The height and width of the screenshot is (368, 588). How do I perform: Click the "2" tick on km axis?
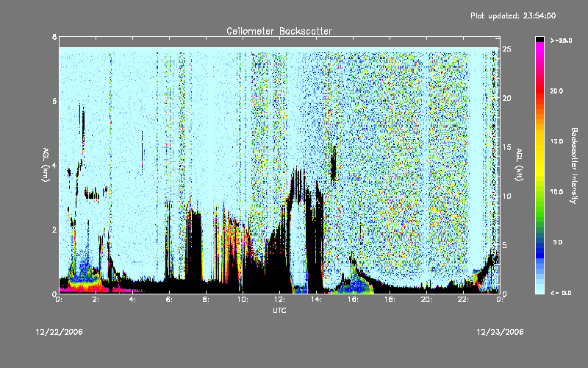coord(54,230)
